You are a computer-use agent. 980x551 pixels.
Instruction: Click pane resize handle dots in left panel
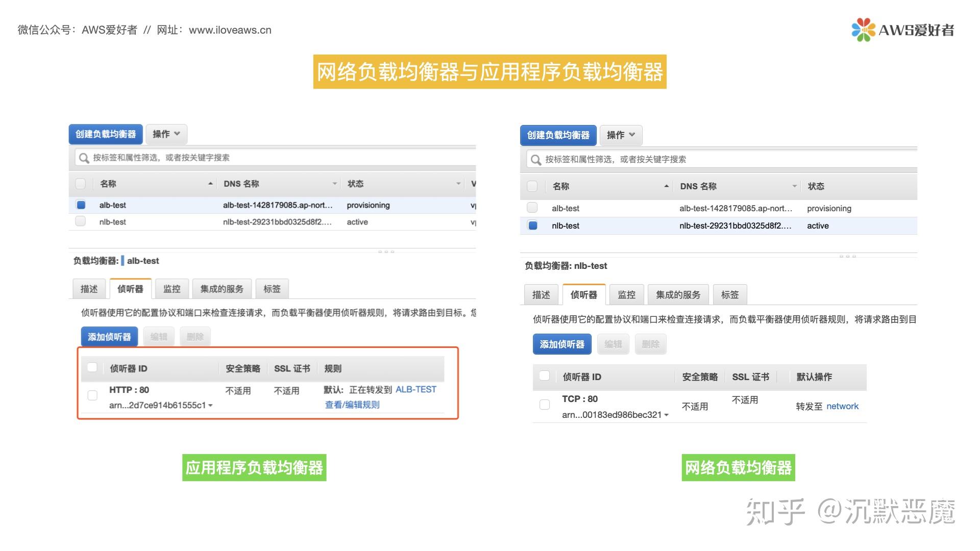click(x=386, y=252)
